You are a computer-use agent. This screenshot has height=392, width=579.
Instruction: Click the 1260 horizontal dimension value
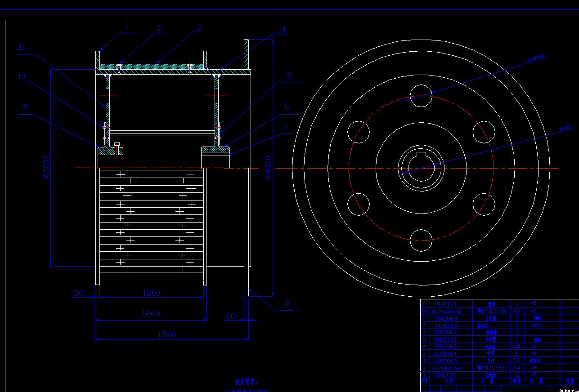[151, 313]
